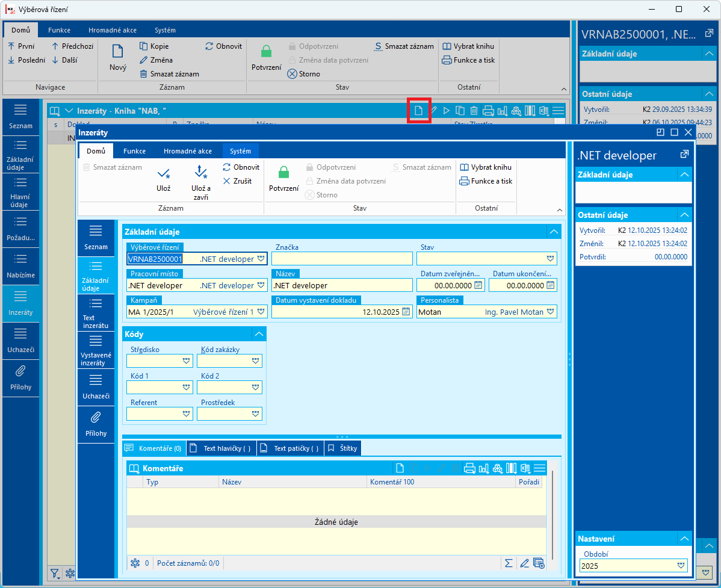Click printer icon in Inzeráty - Kniha toolbar
This screenshot has width=721, height=588.
point(488,110)
